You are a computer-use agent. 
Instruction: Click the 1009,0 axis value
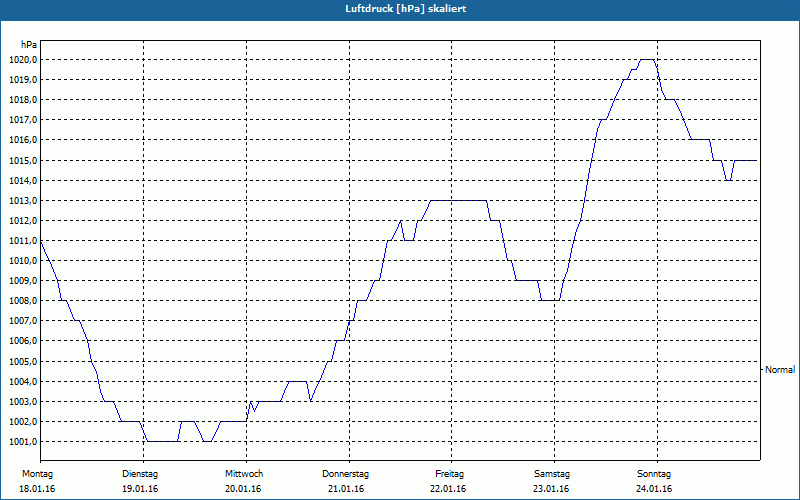(23, 281)
